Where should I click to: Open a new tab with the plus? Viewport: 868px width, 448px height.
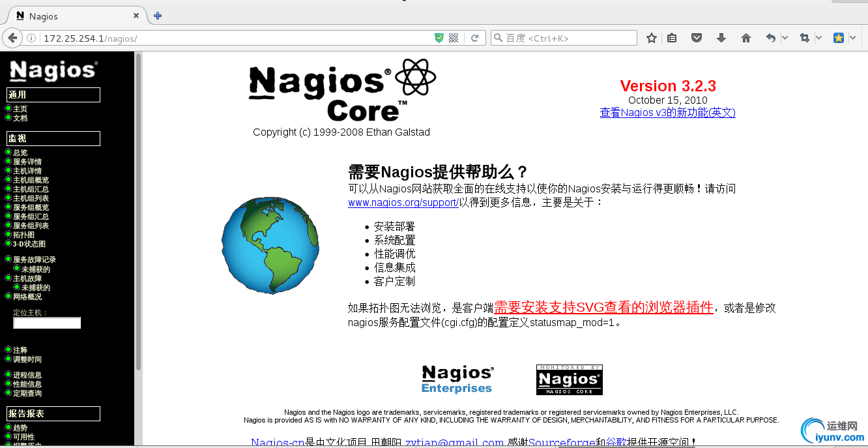pyautogui.click(x=158, y=16)
